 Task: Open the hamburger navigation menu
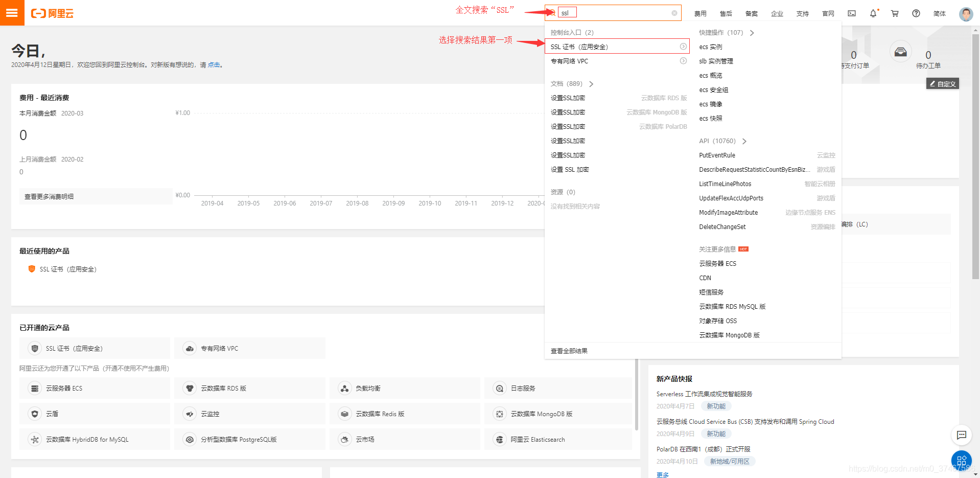[12, 13]
